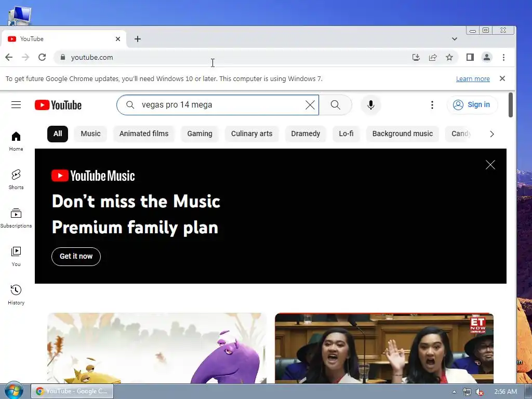Clear the search query with the X
532x399 pixels.
click(x=310, y=105)
